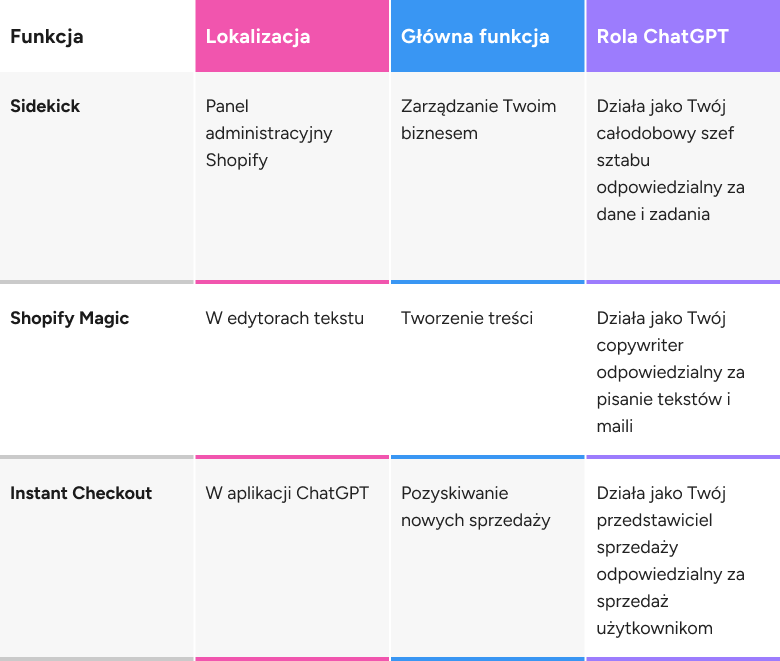Screen dimensions: 780x661
Task: Click the 'Tworzenie treści' cell
Action: 467,318
